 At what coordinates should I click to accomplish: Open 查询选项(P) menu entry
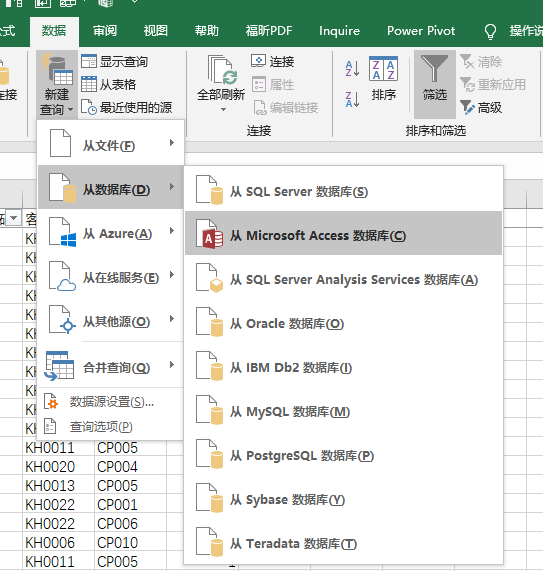click(x=111, y=426)
